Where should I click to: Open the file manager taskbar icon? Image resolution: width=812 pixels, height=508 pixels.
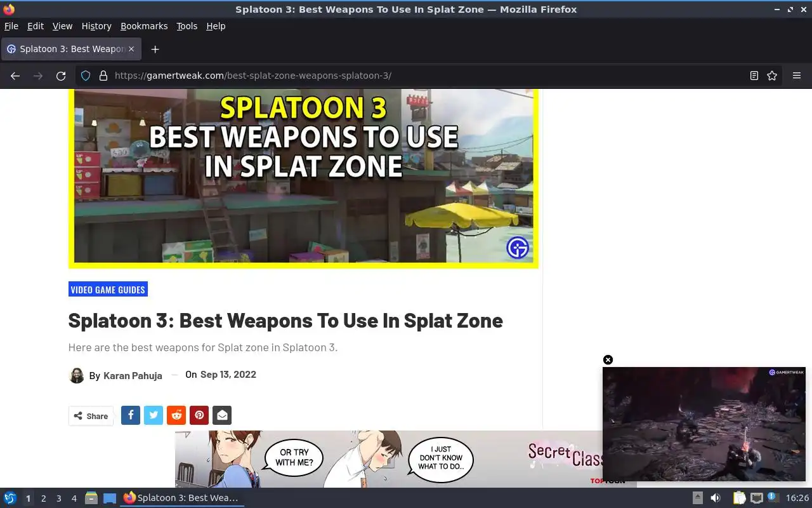pos(91,498)
